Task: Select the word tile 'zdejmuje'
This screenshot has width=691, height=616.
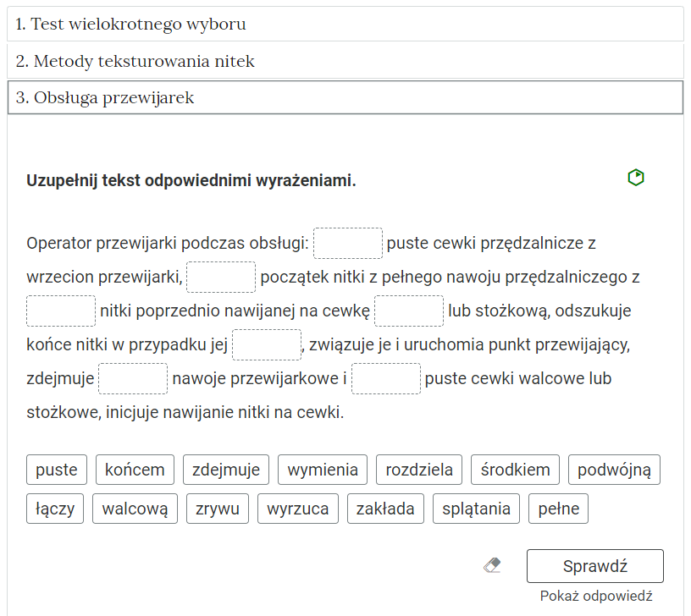Action: pos(225,470)
